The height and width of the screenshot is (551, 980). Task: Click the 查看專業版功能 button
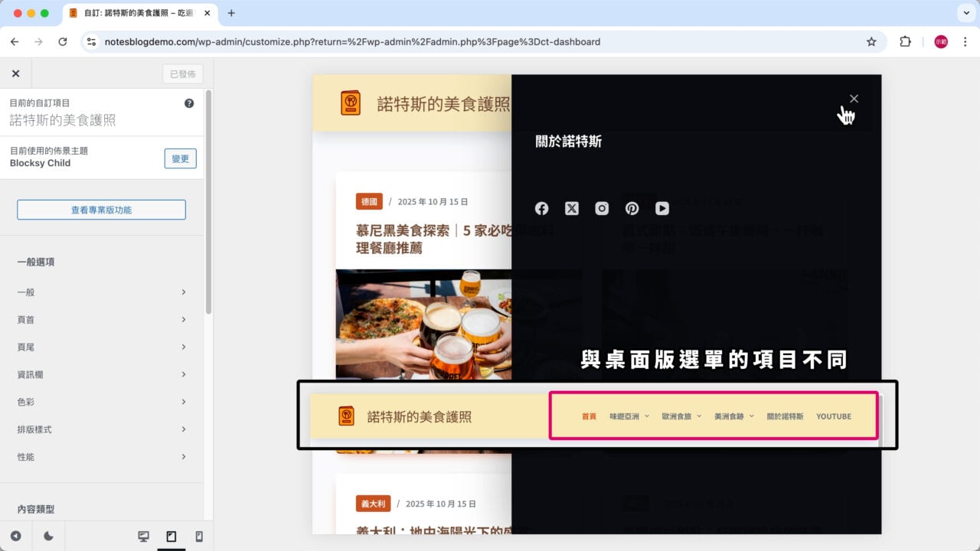click(101, 210)
